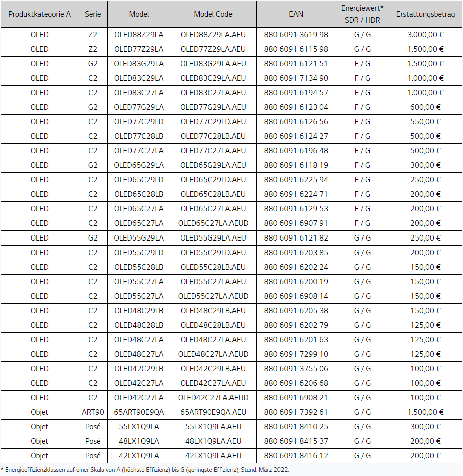The image size is (463, 476).
Task: Select model code OLED55C28LB.AEU
Action: click(213, 268)
